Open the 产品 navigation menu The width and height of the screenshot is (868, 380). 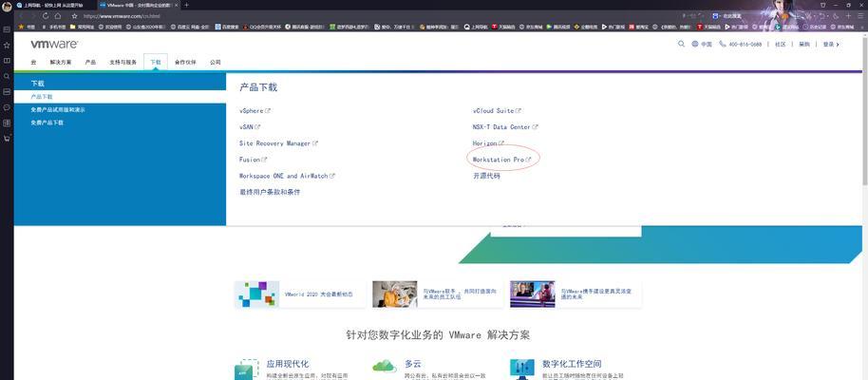90,62
